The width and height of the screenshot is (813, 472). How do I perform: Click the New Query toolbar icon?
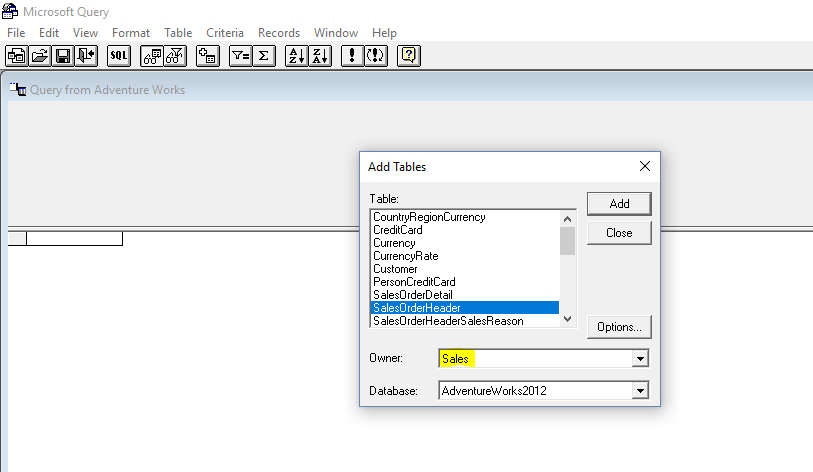pyautogui.click(x=17, y=56)
